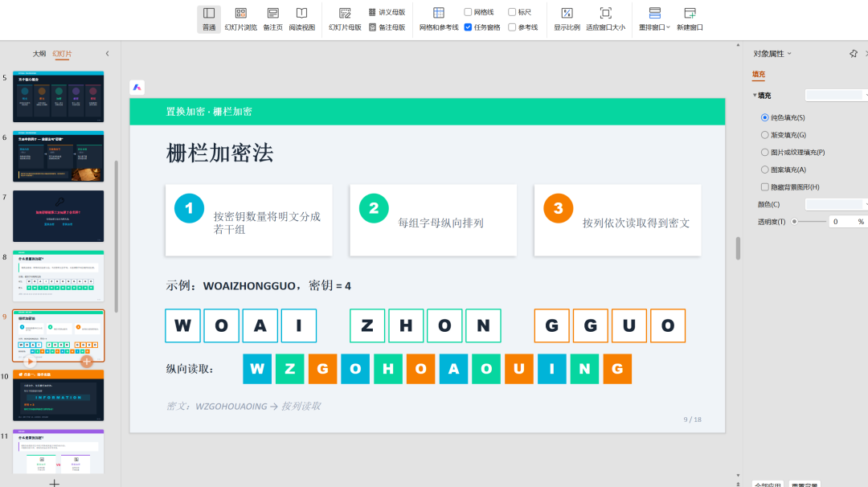The height and width of the screenshot is (487, 868).
Task: Check Hide background graphics (隐藏背景图形)
Action: [x=765, y=187]
